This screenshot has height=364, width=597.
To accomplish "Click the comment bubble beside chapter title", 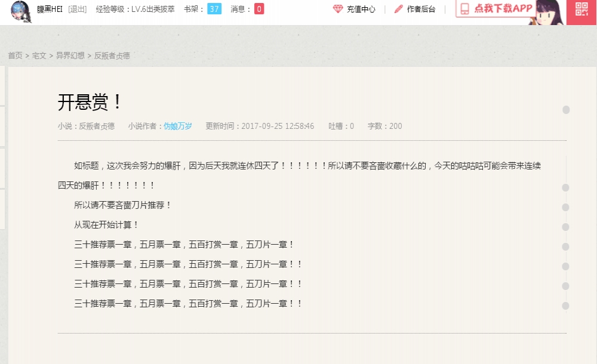I will coord(566,110).
